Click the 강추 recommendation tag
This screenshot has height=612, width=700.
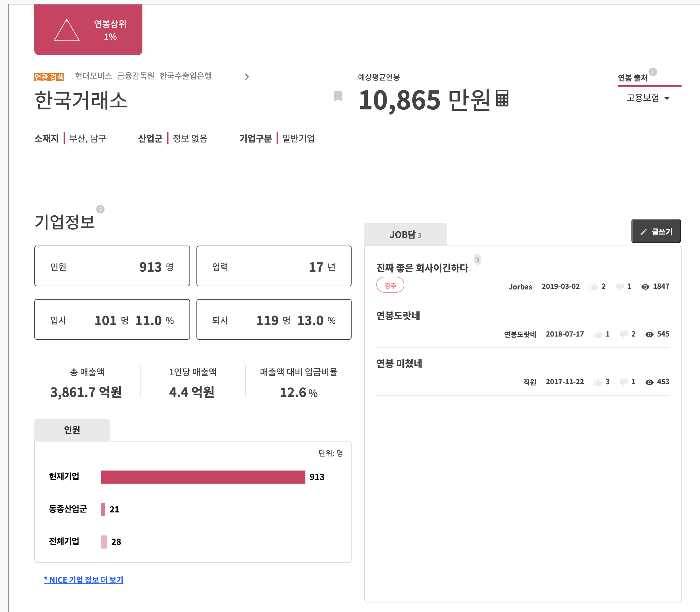click(390, 285)
